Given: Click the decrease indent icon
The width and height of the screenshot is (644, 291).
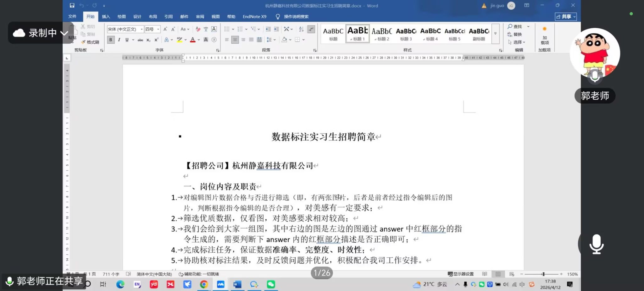Looking at the screenshot, I should (x=268, y=29).
